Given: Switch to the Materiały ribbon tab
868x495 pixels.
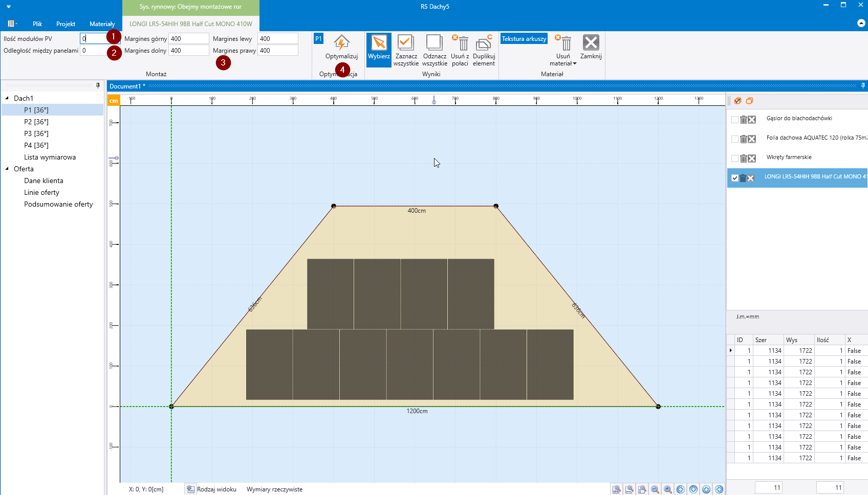Looking at the screenshot, I should 102,24.
